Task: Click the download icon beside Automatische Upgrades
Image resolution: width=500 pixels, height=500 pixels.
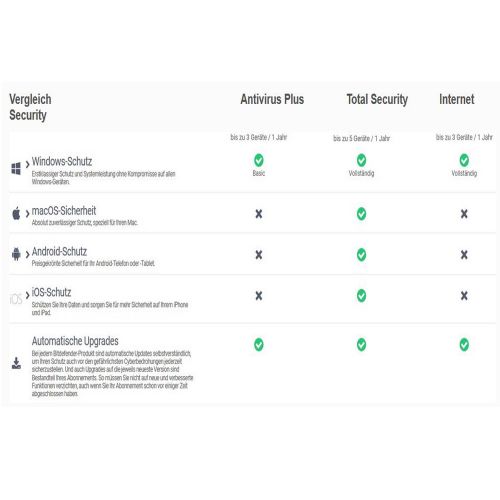Action: (x=16, y=363)
